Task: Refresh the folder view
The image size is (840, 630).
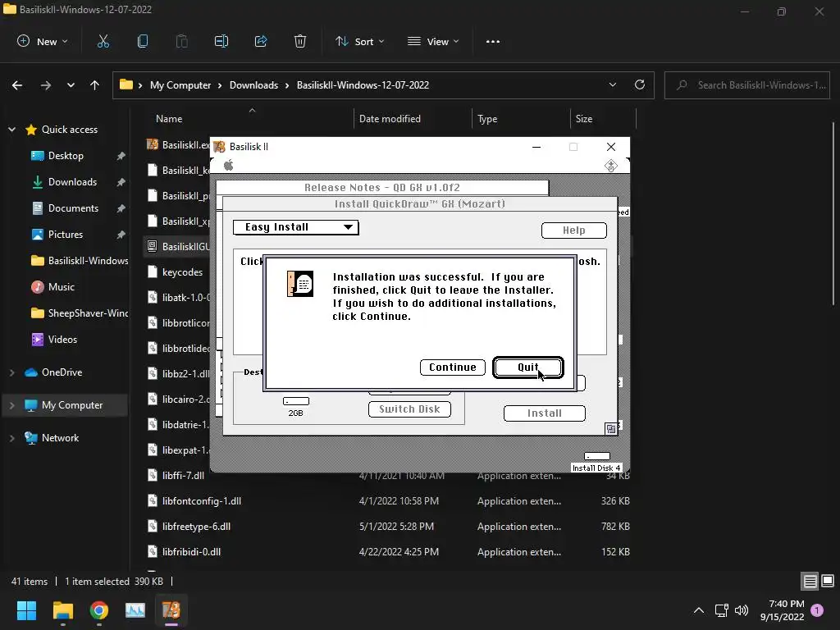Action: [x=640, y=84]
